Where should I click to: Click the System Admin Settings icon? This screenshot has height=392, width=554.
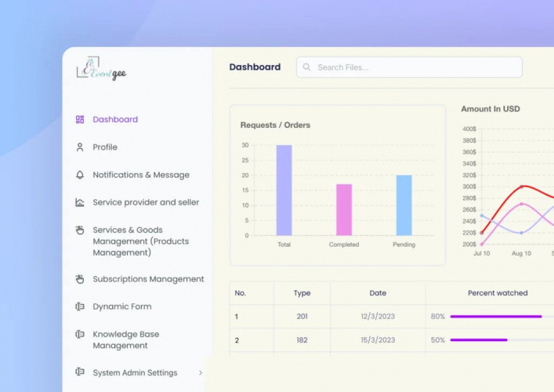click(80, 372)
